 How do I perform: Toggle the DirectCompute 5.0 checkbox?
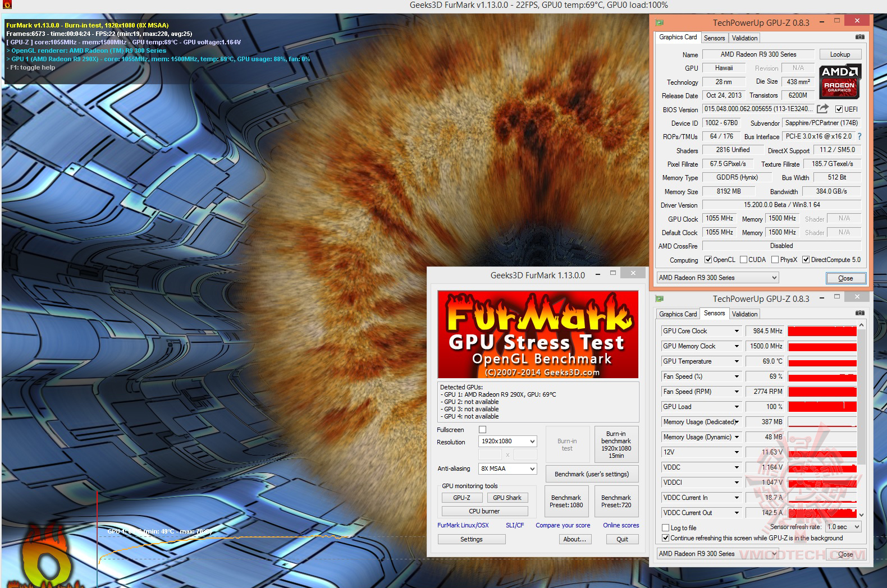806,260
